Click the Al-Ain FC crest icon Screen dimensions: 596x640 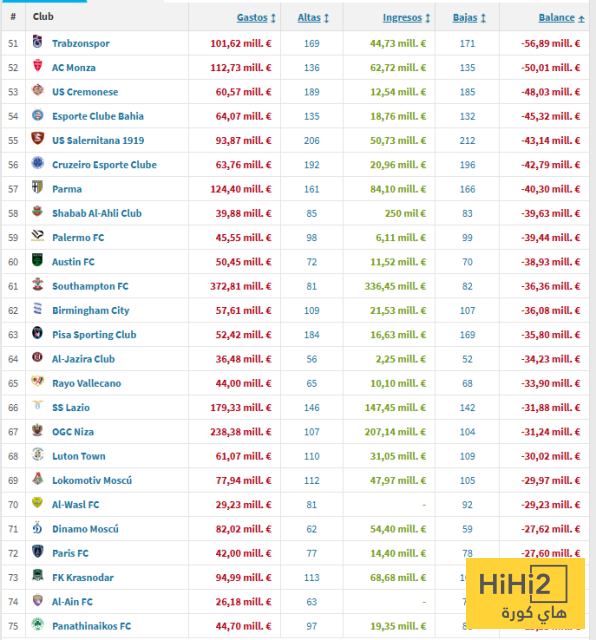pos(38,600)
